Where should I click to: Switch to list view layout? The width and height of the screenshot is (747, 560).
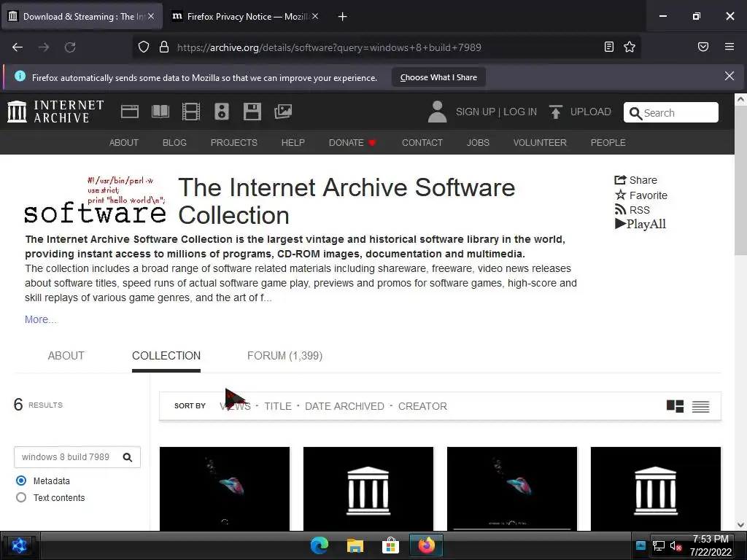[x=701, y=406]
